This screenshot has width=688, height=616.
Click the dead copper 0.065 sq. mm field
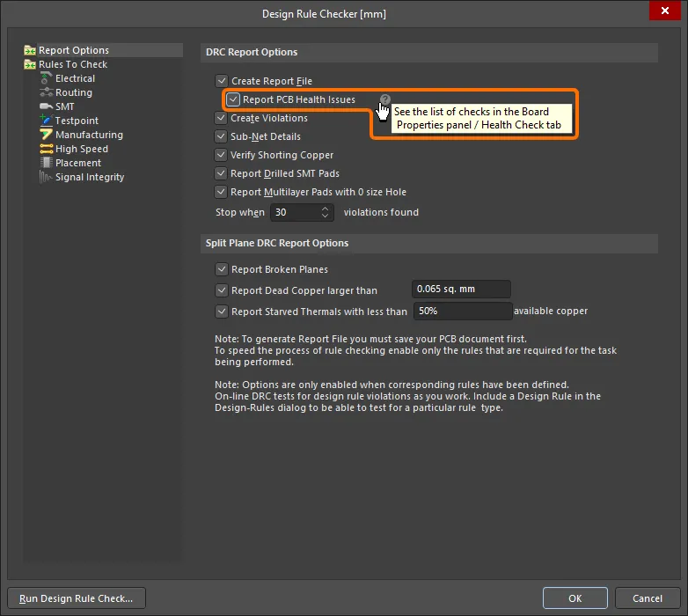click(461, 289)
